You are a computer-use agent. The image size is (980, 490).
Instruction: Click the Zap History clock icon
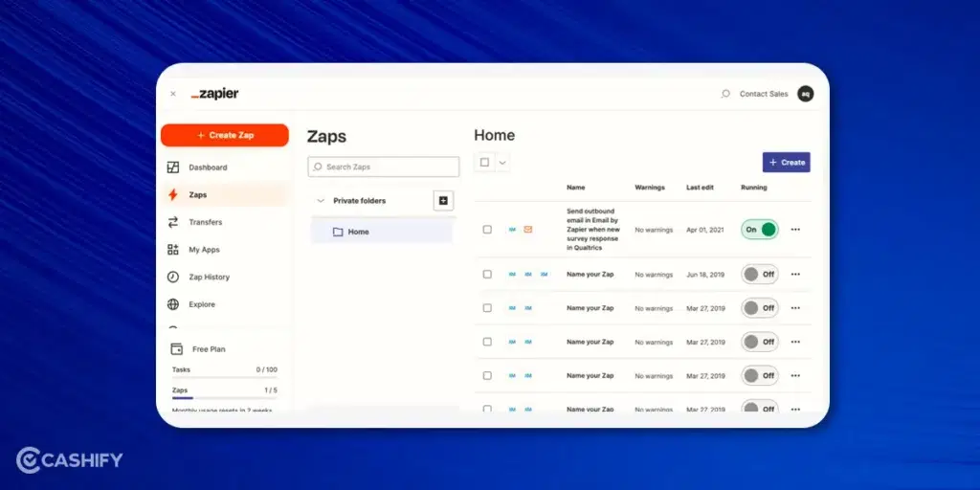(x=173, y=277)
